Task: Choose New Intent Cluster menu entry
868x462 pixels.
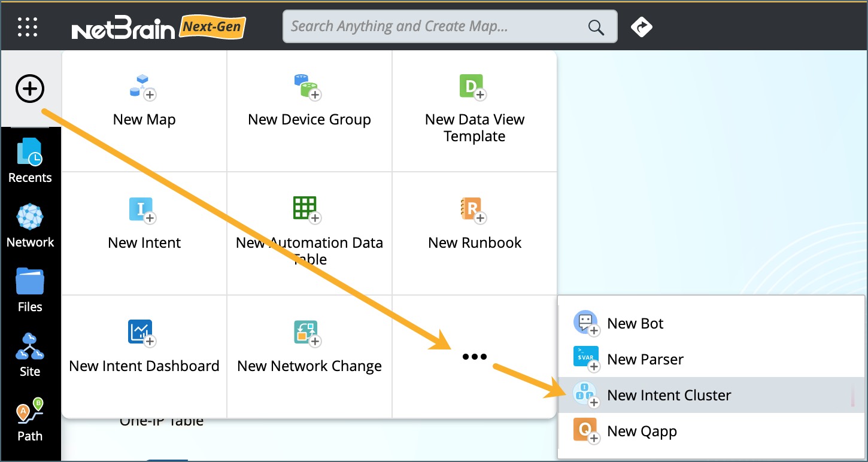Action: (x=669, y=396)
